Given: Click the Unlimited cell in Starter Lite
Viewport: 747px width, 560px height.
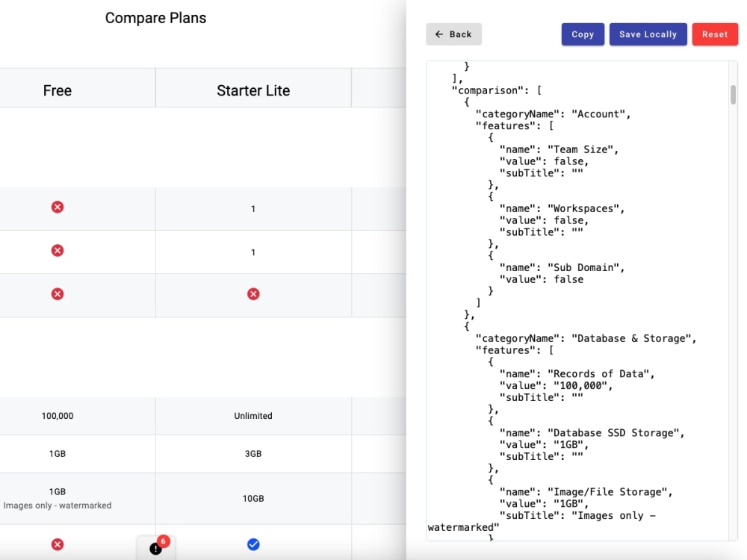Looking at the screenshot, I should point(253,416).
